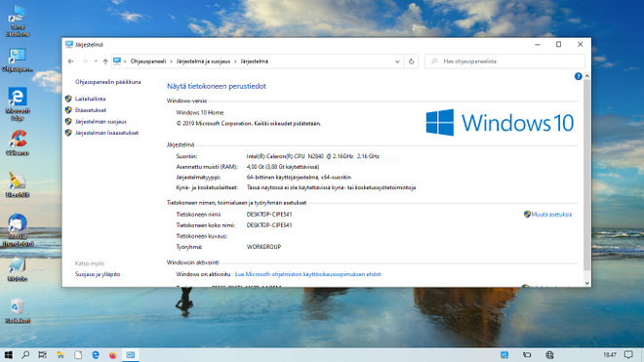644x362 pixels.
Task: Open Järjestelmän suojaus link
Action: 101,122
